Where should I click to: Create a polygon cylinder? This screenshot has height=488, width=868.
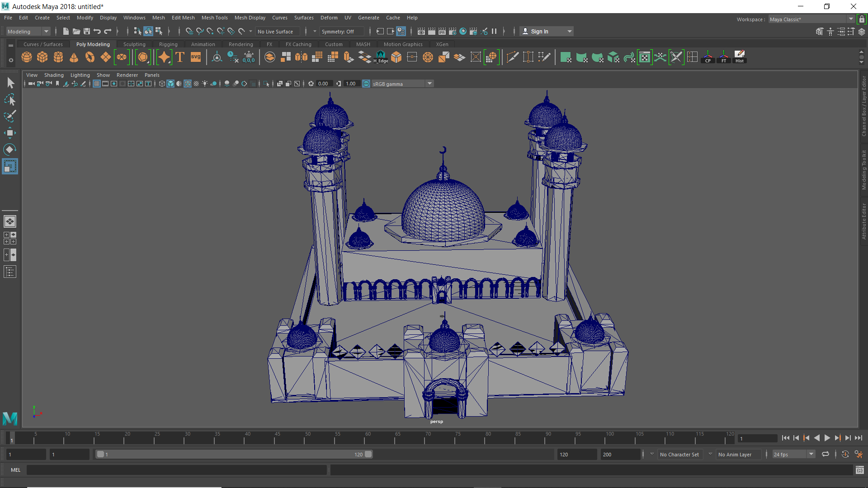tap(58, 57)
